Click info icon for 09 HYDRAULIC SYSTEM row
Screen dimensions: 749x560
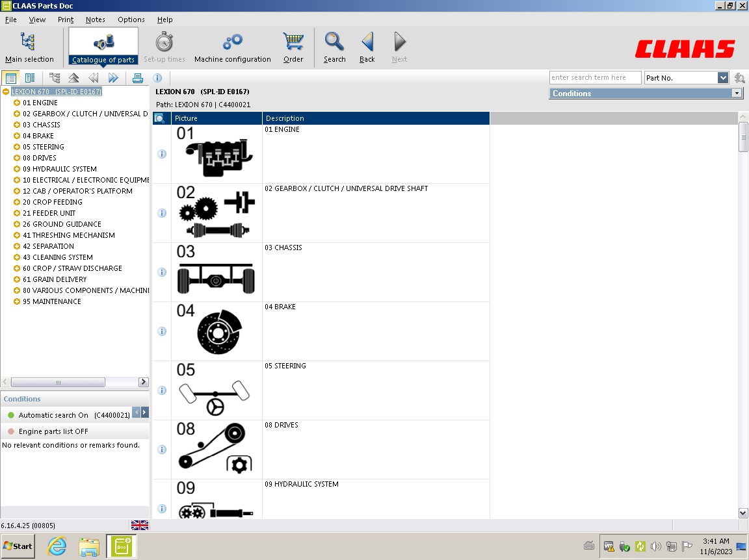162,509
